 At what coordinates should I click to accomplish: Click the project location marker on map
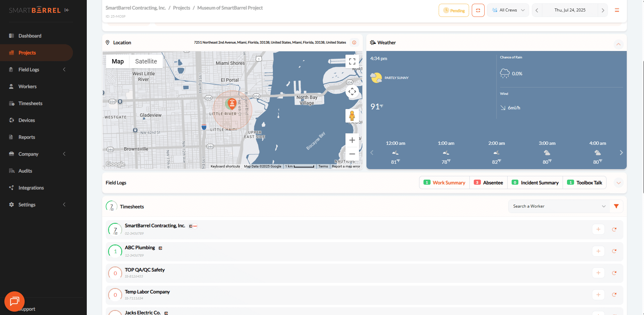[x=232, y=103]
